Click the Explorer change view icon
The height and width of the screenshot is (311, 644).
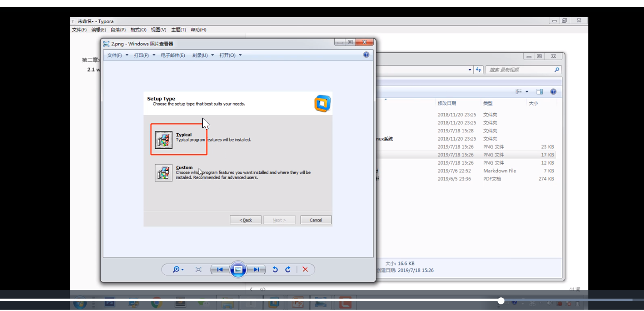point(519,92)
